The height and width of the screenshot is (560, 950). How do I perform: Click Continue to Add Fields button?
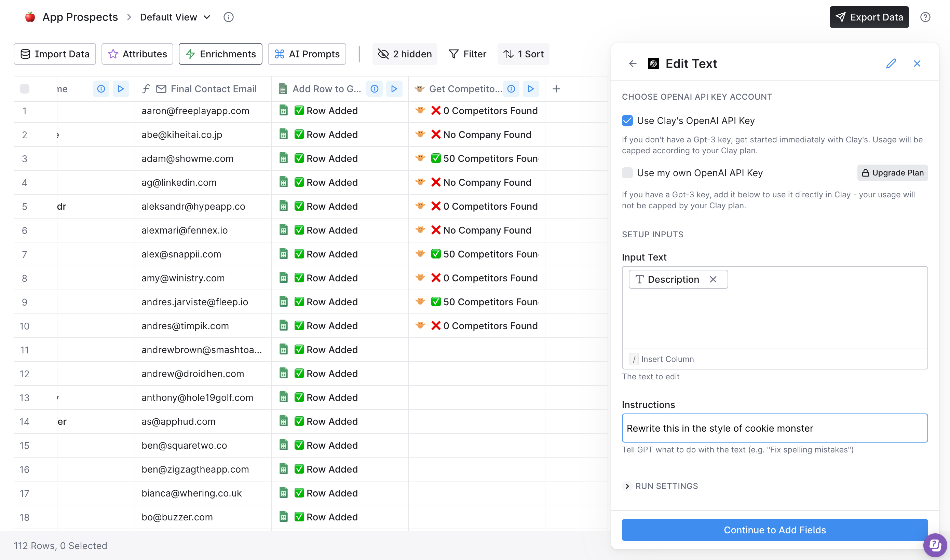(774, 530)
